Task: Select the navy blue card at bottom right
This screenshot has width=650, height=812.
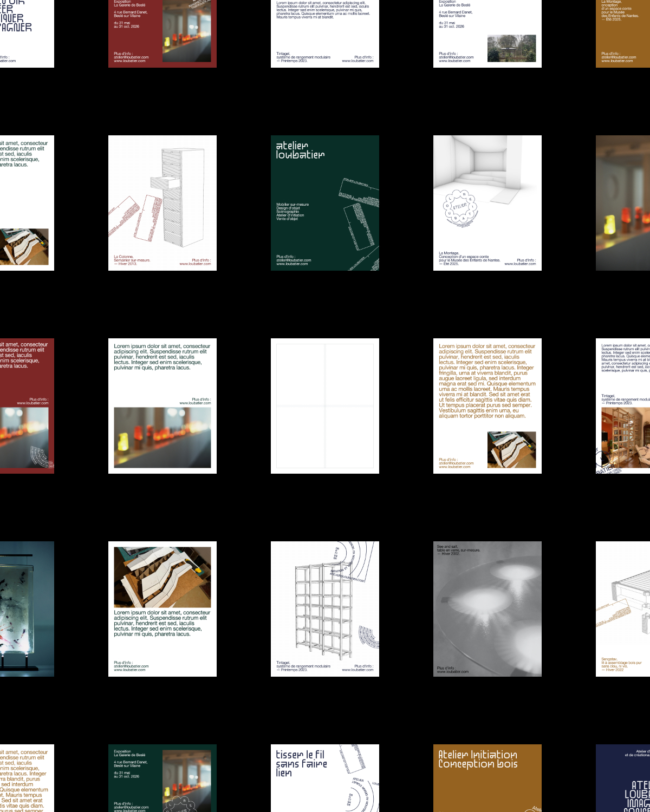Action: (623, 778)
